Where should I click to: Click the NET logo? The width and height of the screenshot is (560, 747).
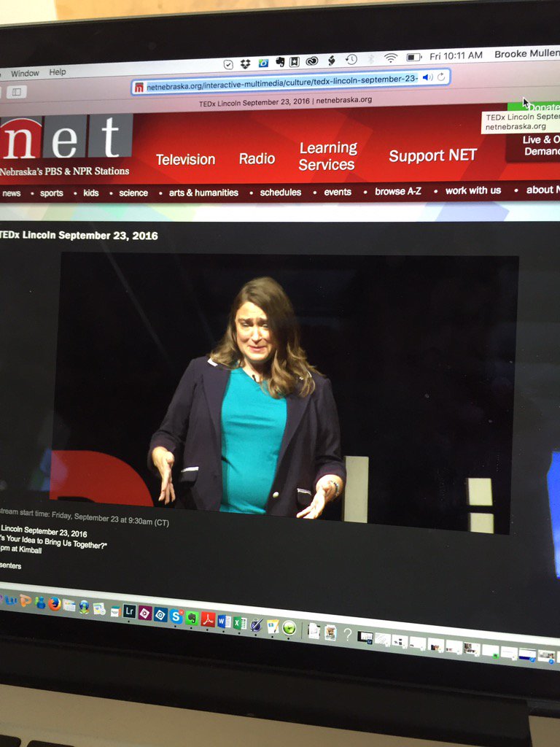pos(66,138)
